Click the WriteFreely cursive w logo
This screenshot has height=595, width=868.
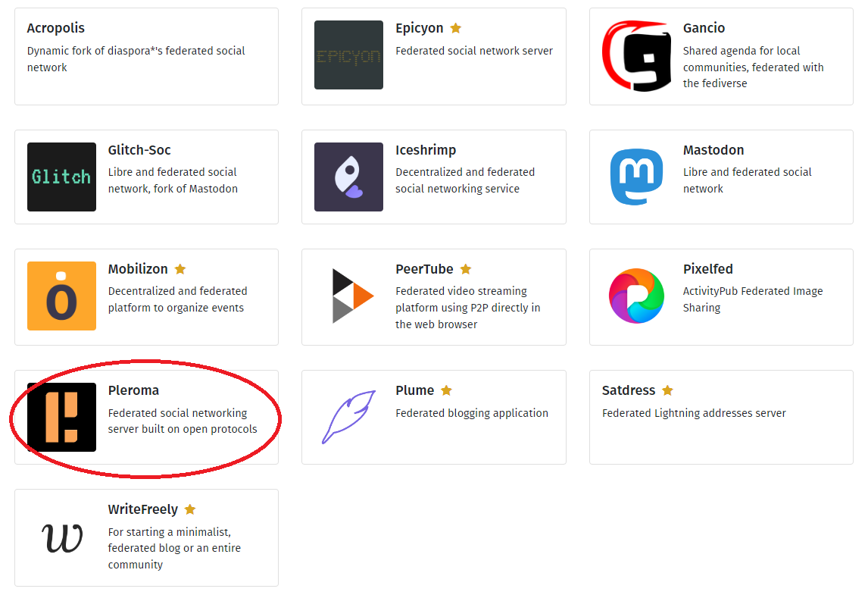coord(63,538)
